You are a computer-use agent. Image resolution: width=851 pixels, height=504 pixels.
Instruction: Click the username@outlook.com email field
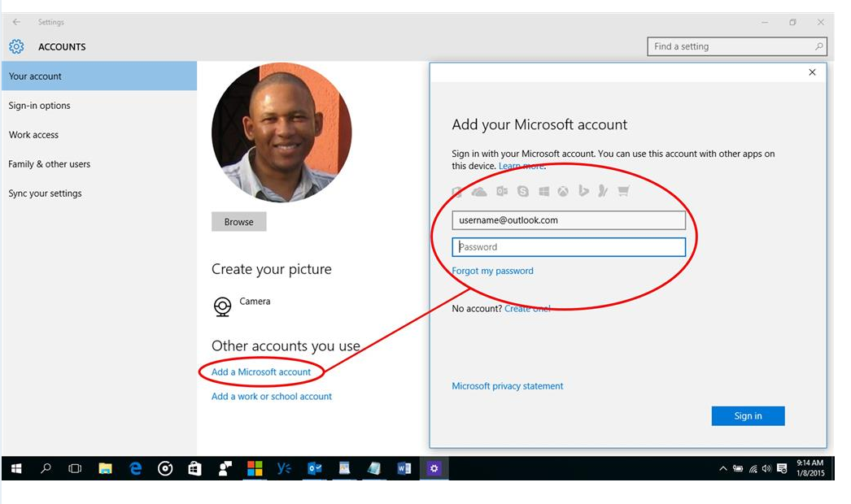pyautogui.click(x=569, y=220)
